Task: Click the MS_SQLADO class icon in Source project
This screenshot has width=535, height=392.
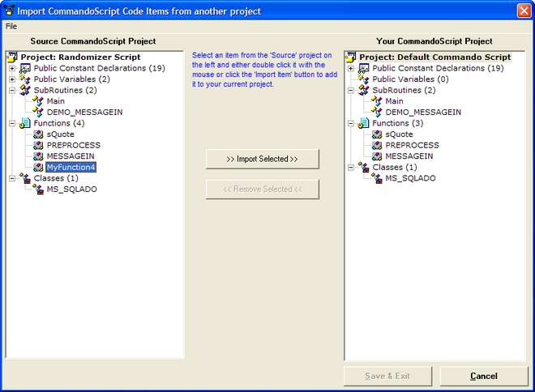Action: 38,190
